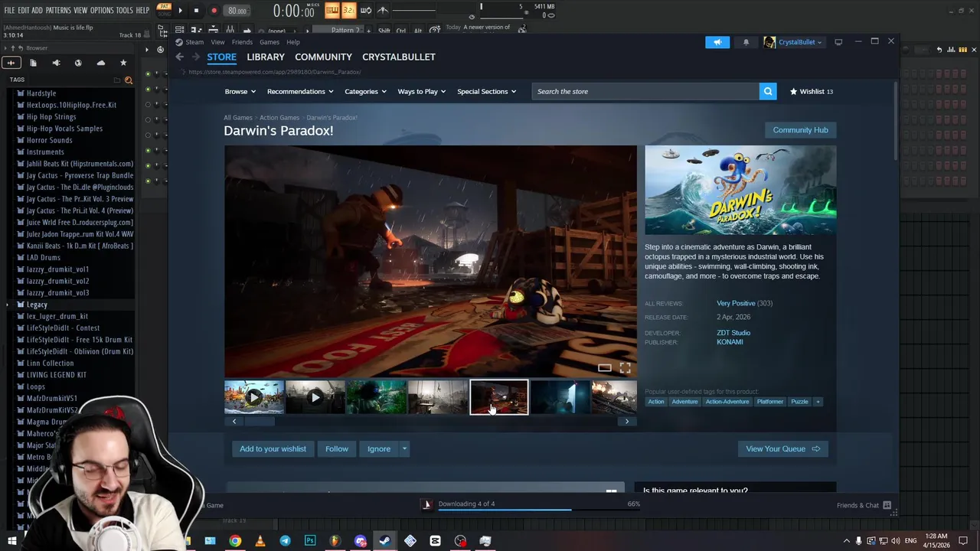This screenshot has width=980, height=551.
Task: Toggle the Ctrl key indicator in FL Studio
Action: click(401, 31)
